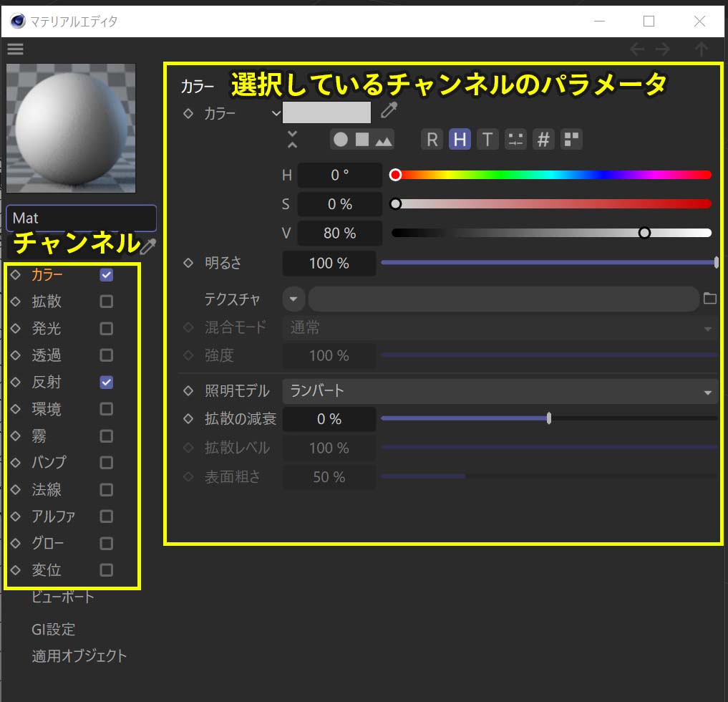Viewport: 728px width, 702px height.
Task: Click the up arrow navigation icon
Action: 702,49
